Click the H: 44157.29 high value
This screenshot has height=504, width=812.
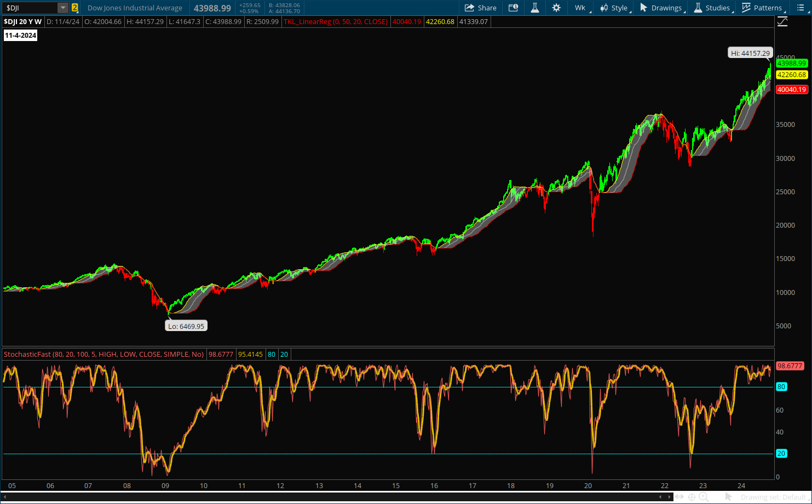tap(145, 22)
